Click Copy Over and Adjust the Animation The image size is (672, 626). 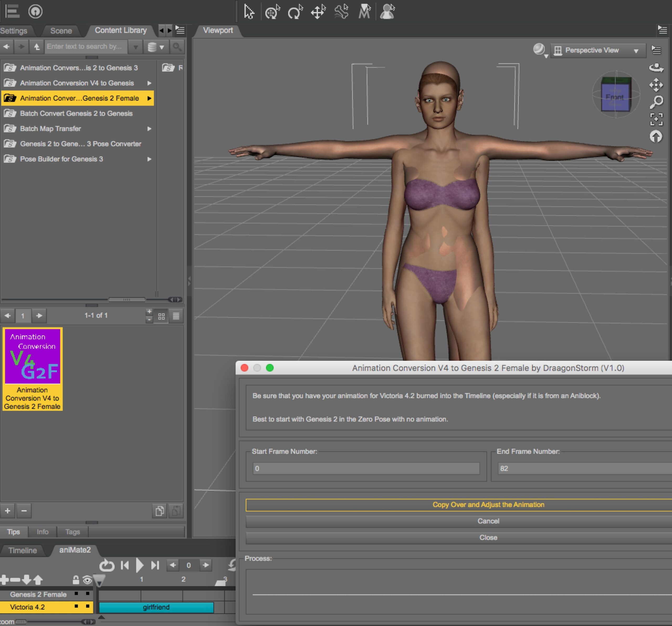488,504
